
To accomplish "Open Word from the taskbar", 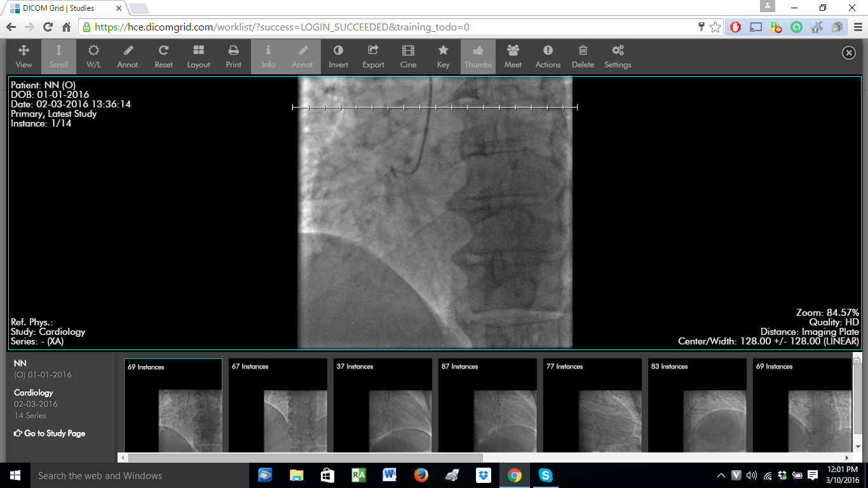I will click(390, 475).
